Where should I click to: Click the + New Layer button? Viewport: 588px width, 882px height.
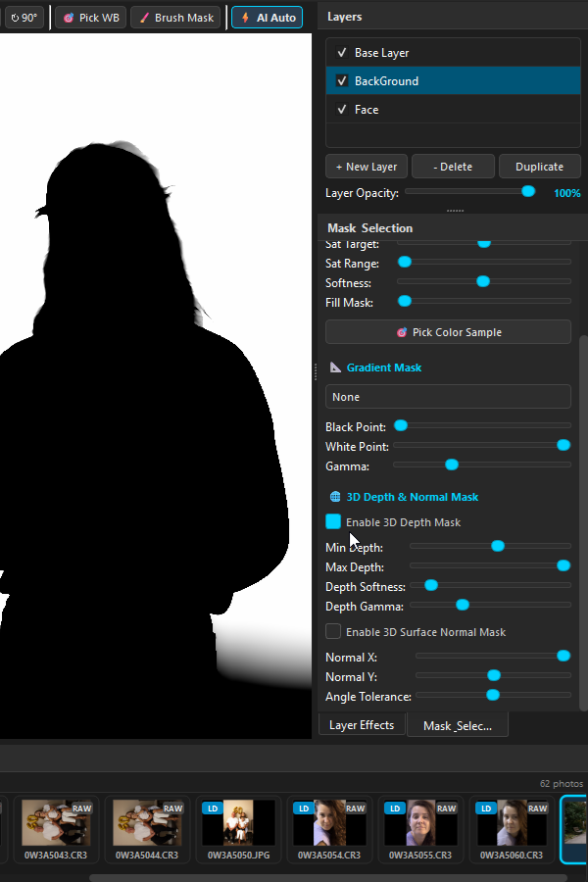367,167
